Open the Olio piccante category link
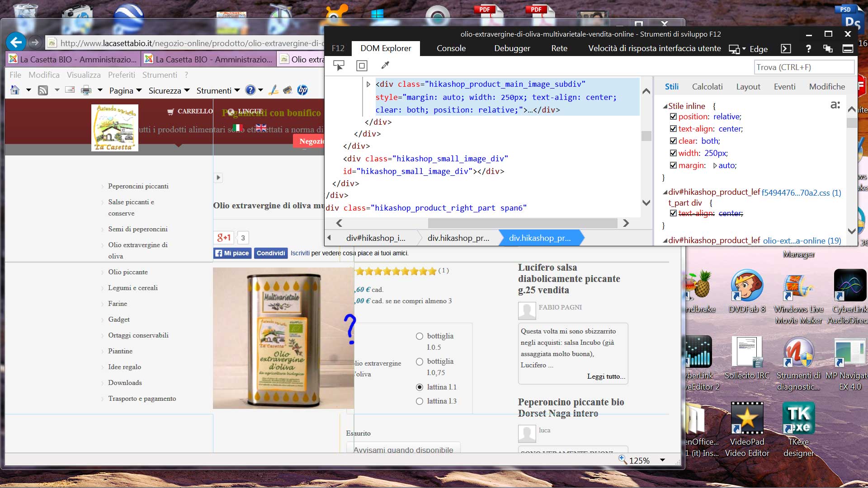Viewport: 868px width, 488px height. tap(128, 272)
